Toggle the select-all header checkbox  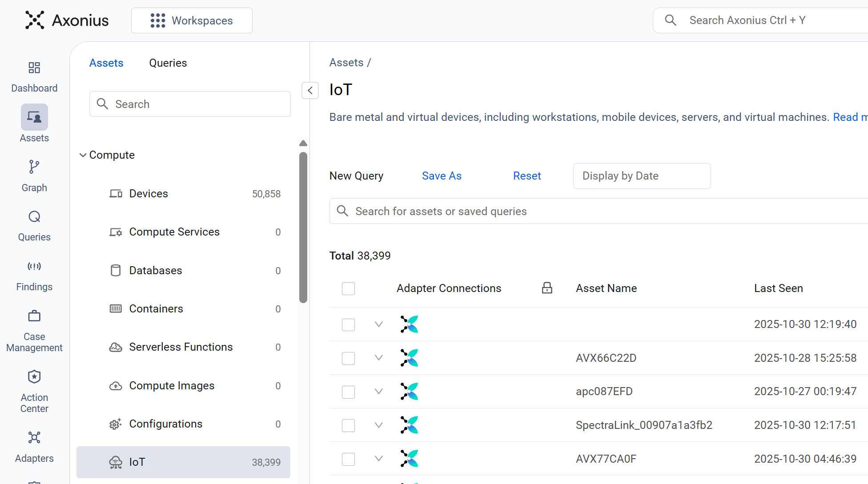[348, 288]
